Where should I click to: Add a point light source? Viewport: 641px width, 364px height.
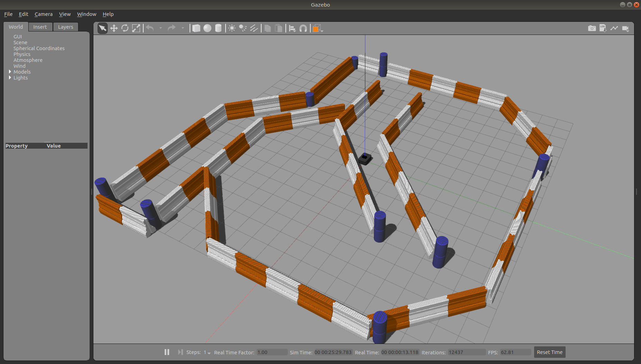pos(232,28)
